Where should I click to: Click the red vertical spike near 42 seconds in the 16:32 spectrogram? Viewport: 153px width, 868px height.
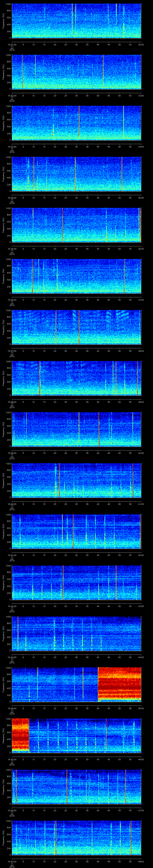pos(103,72)
